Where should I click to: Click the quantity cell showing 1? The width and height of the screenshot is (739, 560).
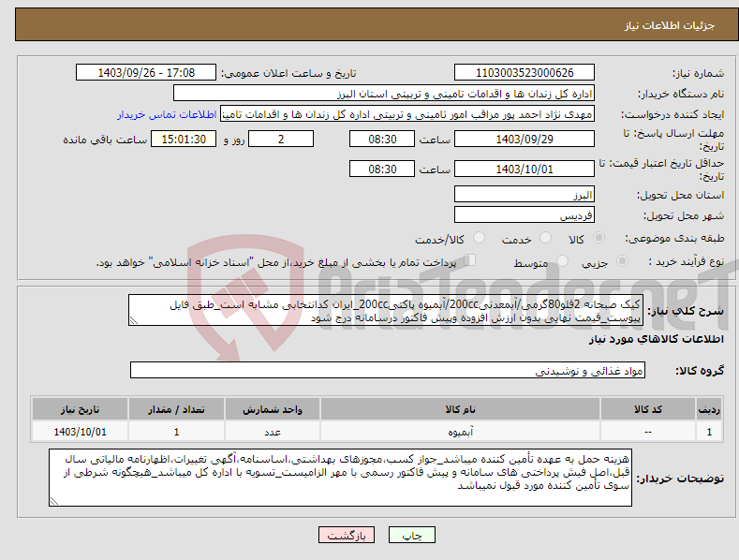pos(176,432)
